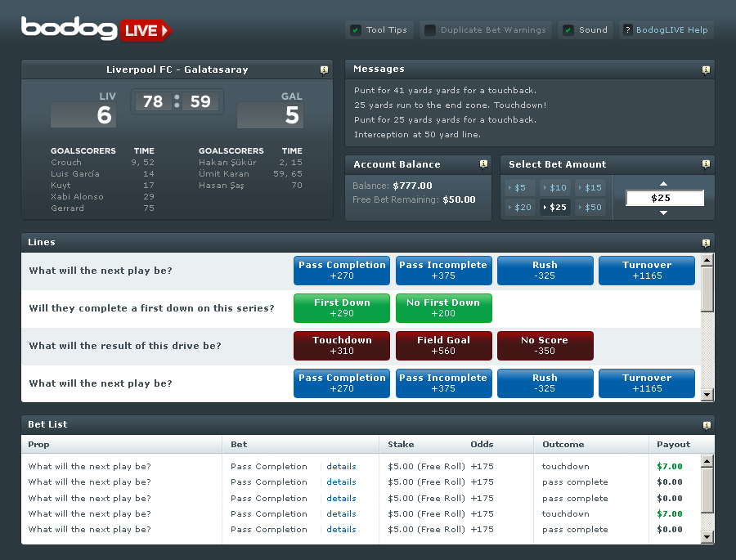Click the Payout column header

[x=674, y=445]
